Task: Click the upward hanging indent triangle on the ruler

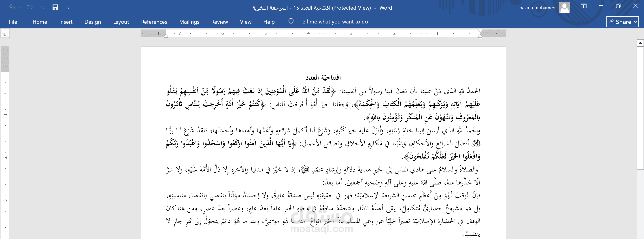Action: (480, 36)
